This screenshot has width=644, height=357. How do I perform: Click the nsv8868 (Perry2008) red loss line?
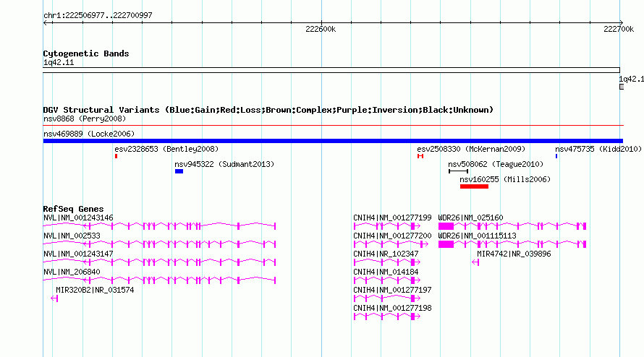pyautogui.click(x=333, y=125)
